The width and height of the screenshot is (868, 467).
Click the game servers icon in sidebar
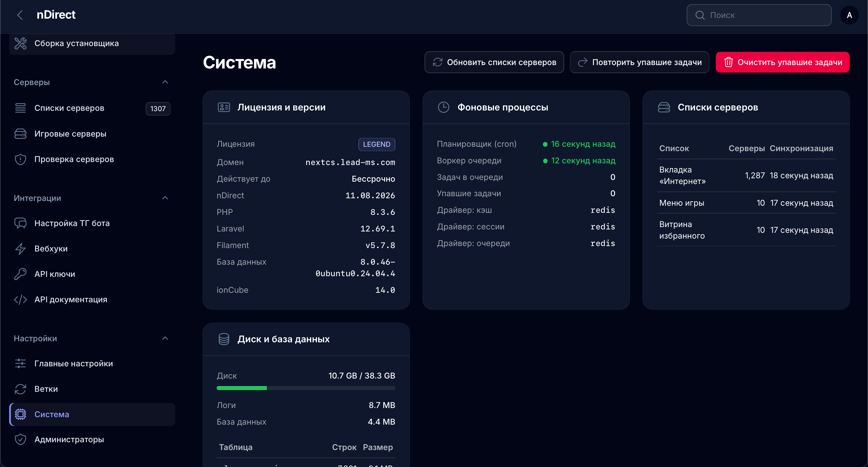(x=20, y=134)
